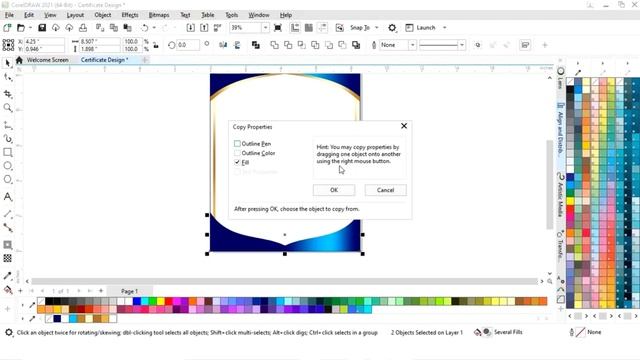The width and height of the screenshot is (640, 360).
Task: Switch to Welcome Screen tab
Action: (47, 60)
